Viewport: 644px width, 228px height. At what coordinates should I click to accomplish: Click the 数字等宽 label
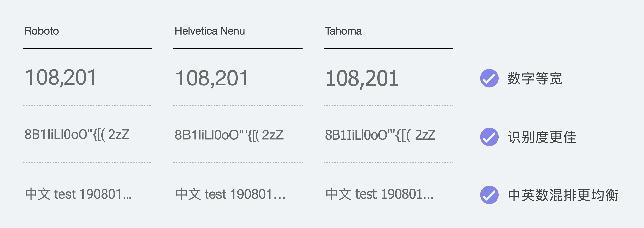(x=535, y=78)
